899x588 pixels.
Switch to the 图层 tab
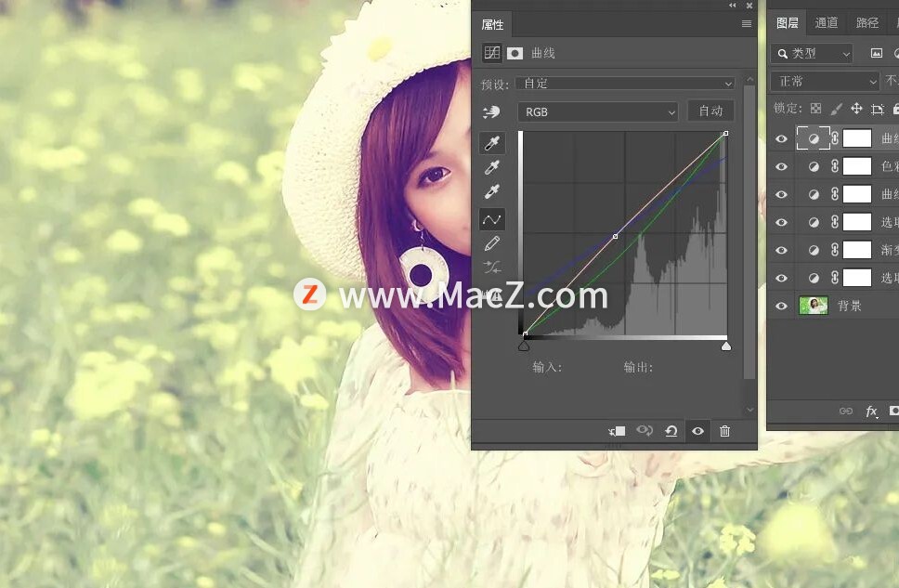click(787, 23)
